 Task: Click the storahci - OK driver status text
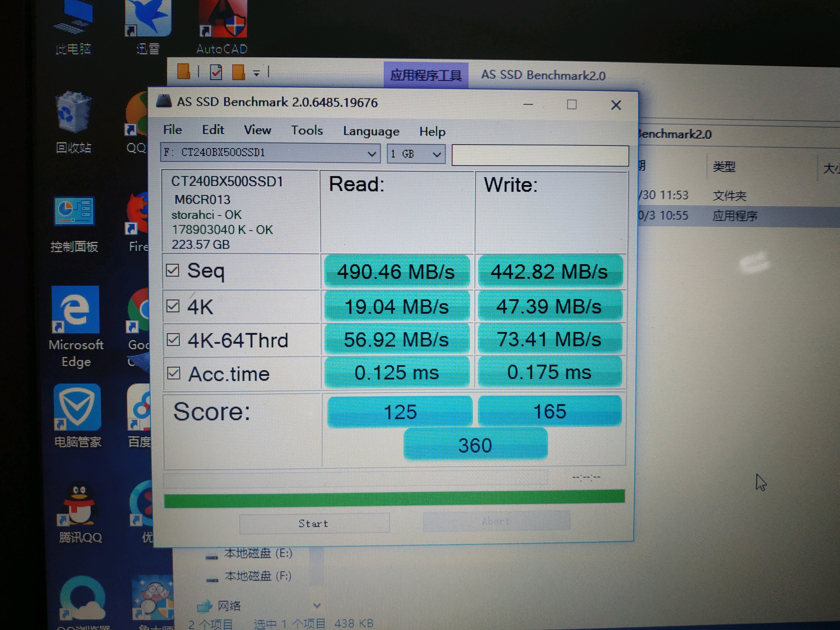tap(207, 215)
